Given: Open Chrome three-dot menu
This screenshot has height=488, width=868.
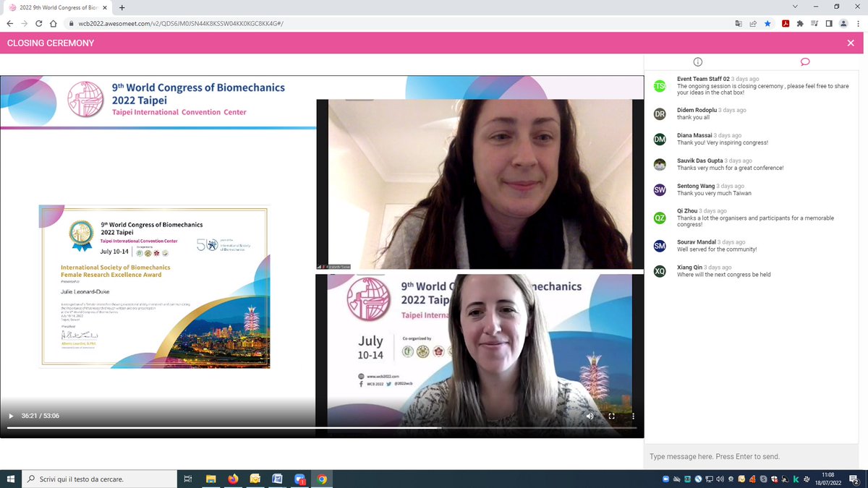Looking at the screenshot, I should click(858, 23).
